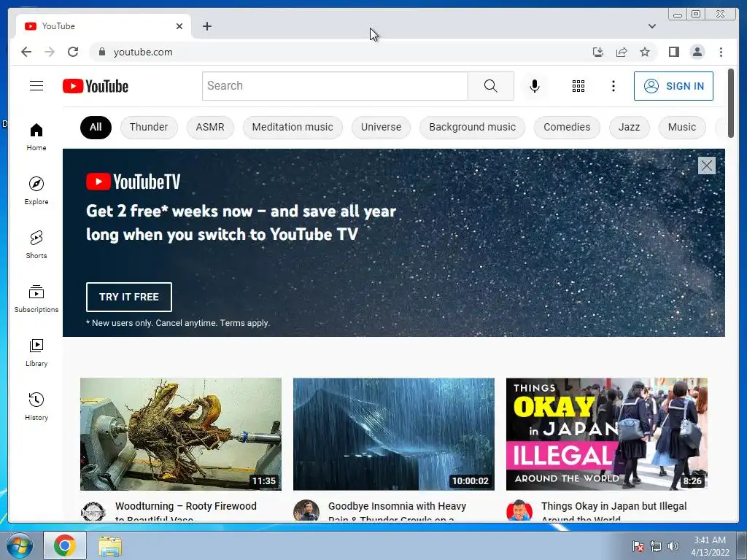This screenshot has height=560, width=747.
Task: Open the Goodbye Insomnia rain video thumbnail
Action: 393,434
